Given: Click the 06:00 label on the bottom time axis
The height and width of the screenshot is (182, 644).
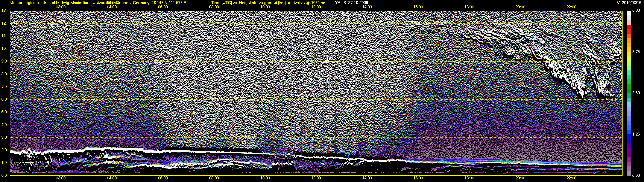Looking at the screenshot, I should click(163, 178).
